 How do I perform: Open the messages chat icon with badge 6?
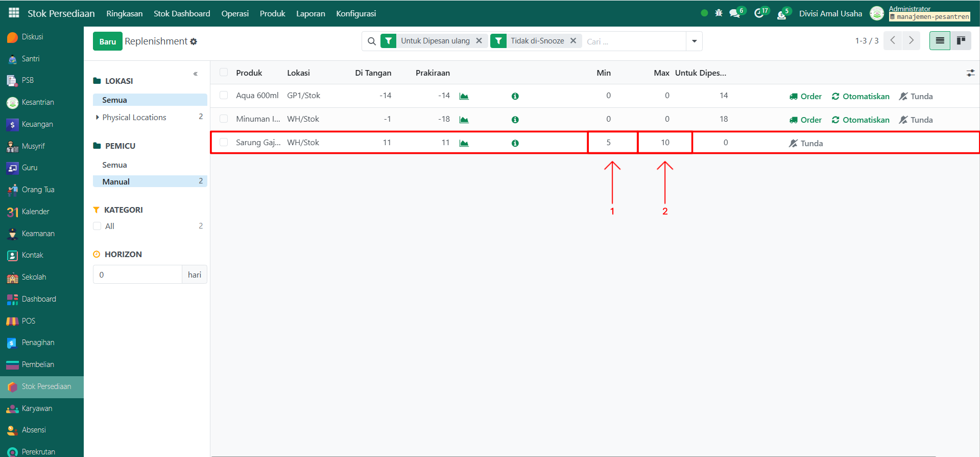pos(735,13)
